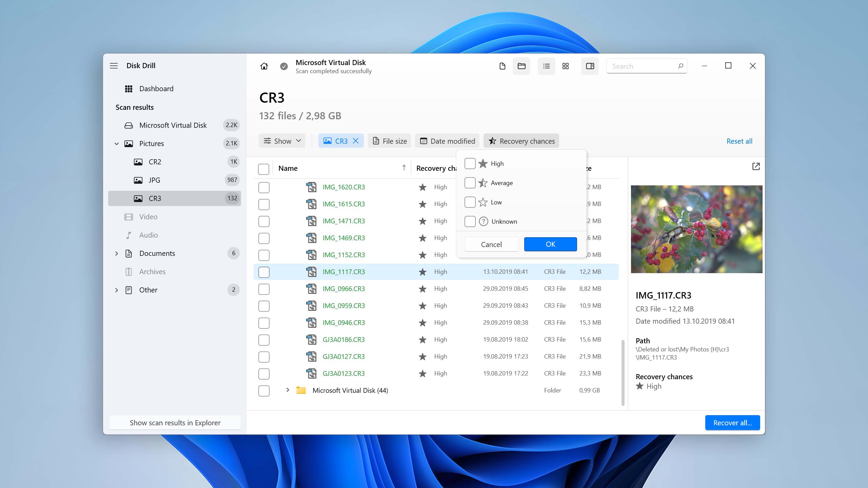Click the file icon of GJ3A0123.CR3
868x488 pixels.
[311, 373]
